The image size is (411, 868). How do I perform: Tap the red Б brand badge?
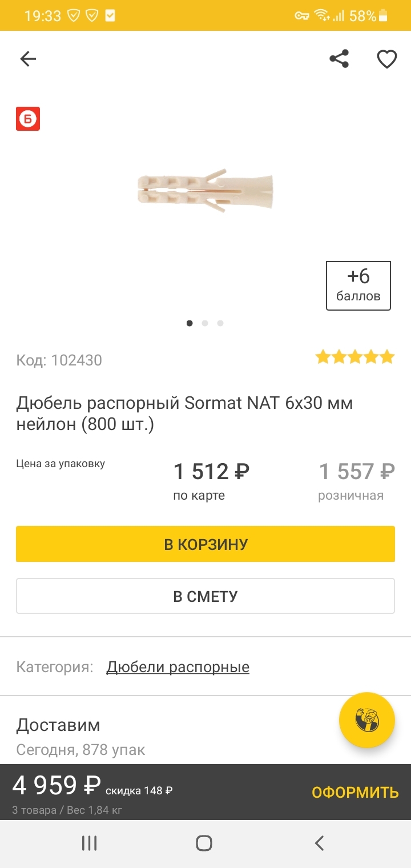point(28,119)
